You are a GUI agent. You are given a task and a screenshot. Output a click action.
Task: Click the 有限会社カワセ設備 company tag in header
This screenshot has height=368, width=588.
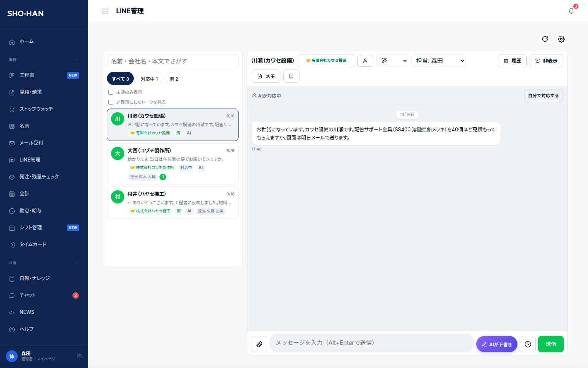pos(326,61)
